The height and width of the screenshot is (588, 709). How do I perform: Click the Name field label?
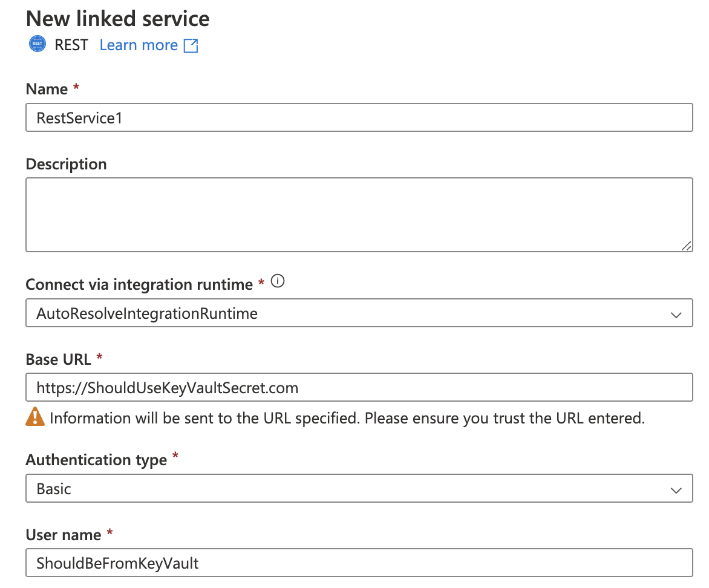click(x=47, y=89)
